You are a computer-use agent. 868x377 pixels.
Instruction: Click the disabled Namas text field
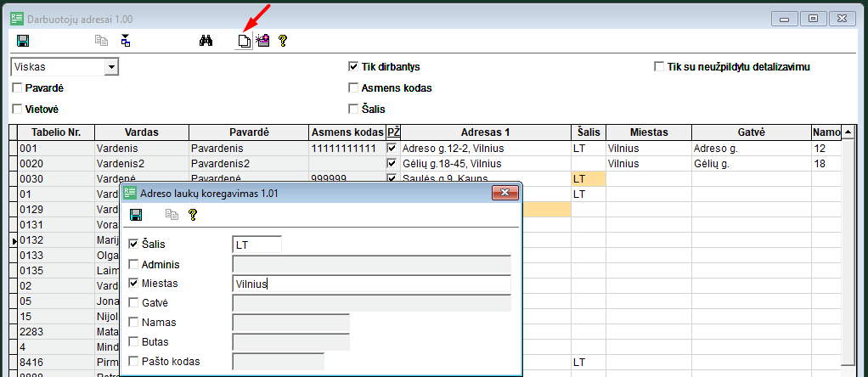[x=291, y=323]
